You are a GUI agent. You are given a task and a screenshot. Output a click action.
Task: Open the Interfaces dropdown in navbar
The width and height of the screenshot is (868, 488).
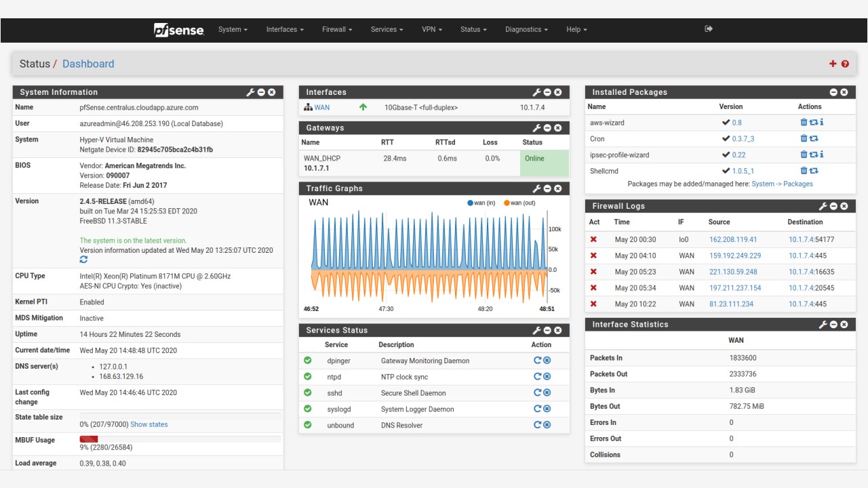285,29
